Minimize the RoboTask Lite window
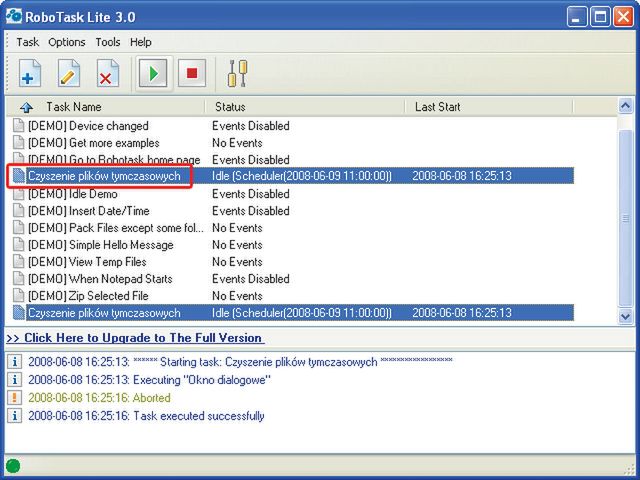640x480 pixels. [x=576, y=17]
